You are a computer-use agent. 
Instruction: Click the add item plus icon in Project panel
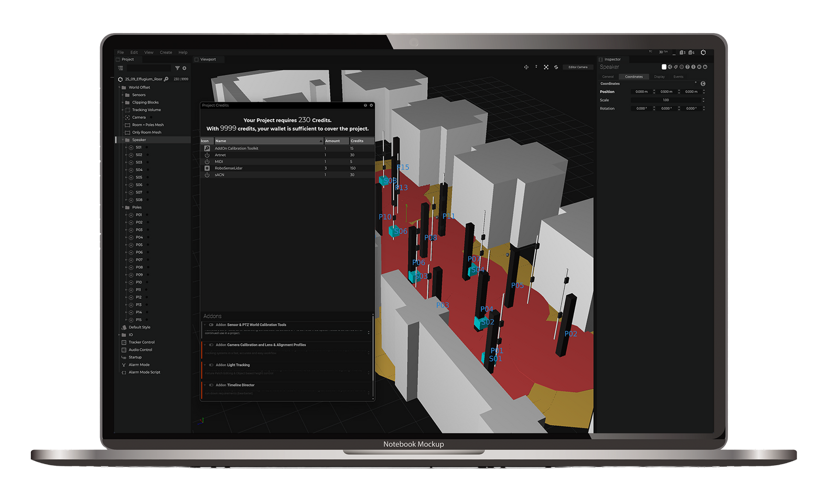tap(184, 68)
